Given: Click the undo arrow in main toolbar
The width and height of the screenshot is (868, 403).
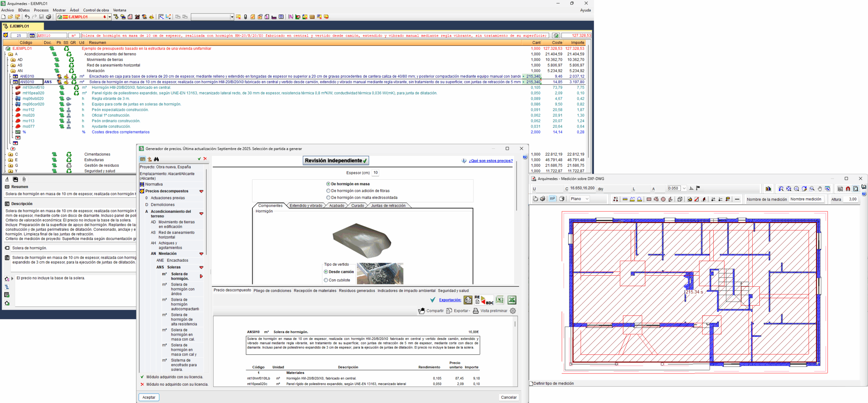Looking at the screenshot, I should [x=27, y=17].
